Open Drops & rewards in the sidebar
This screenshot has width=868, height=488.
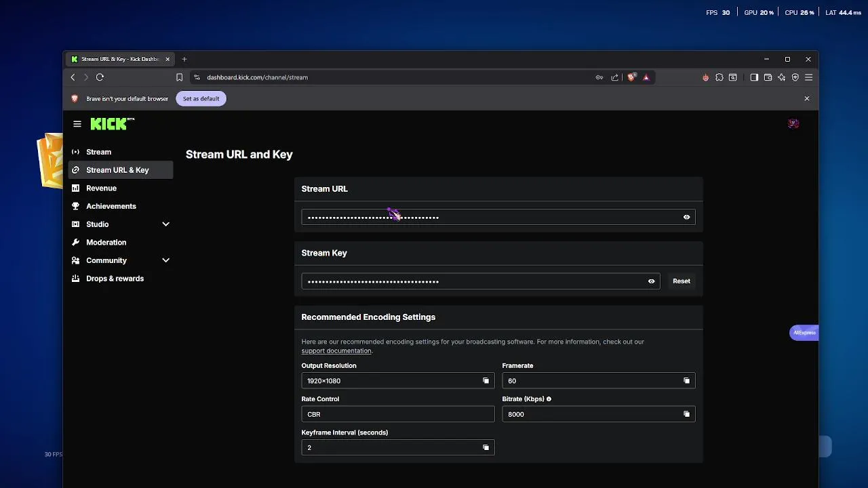pos(121,279)
